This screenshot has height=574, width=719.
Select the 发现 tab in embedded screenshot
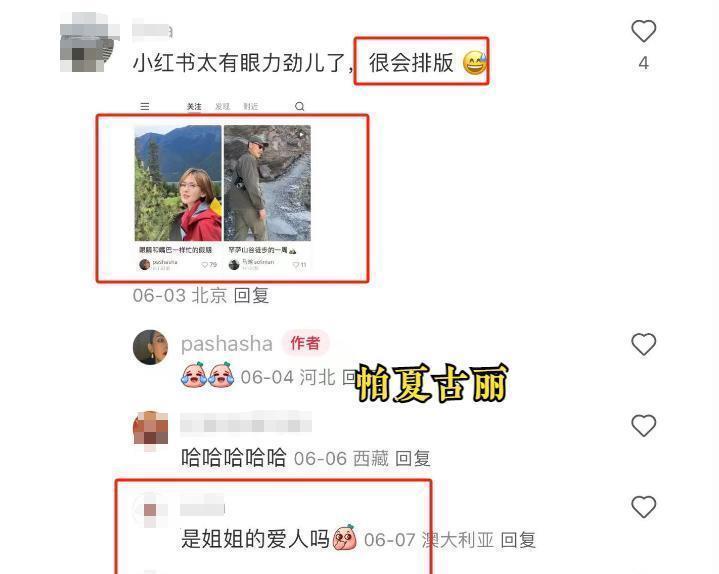pos(222,106)
